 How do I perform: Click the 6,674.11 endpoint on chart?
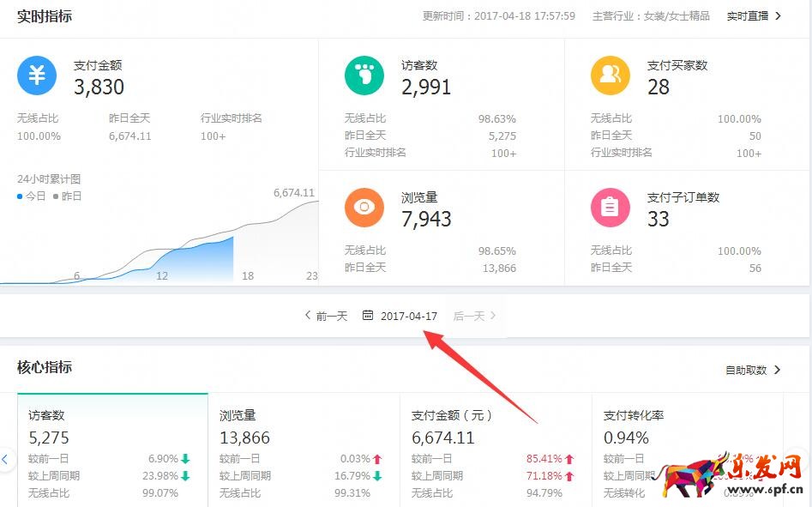click(x=294, y=193)
